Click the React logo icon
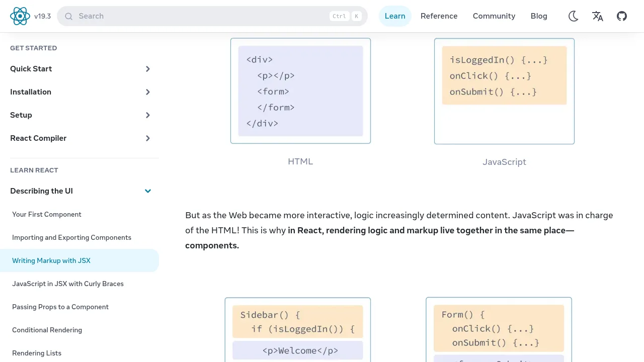The height and width of the screenshot is (362, 644). pyautogui.click(x=20, y=16)
